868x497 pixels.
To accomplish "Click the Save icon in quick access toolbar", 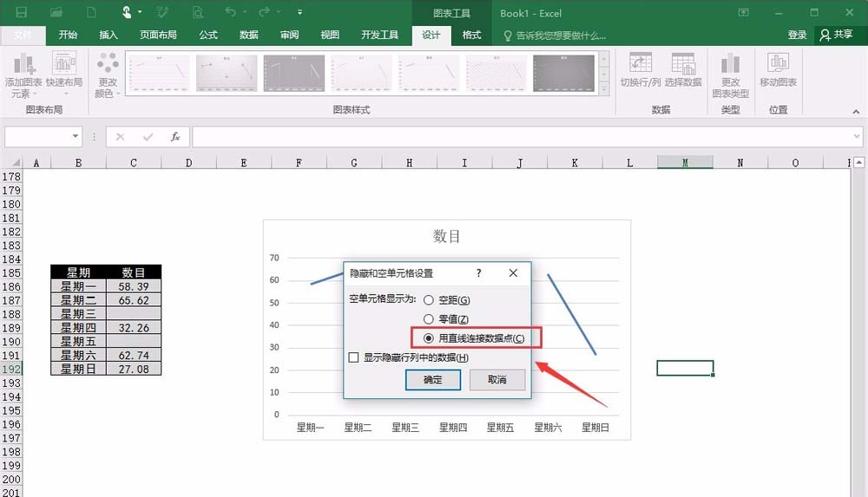I will pyautogui.click(x=22, y=12).
